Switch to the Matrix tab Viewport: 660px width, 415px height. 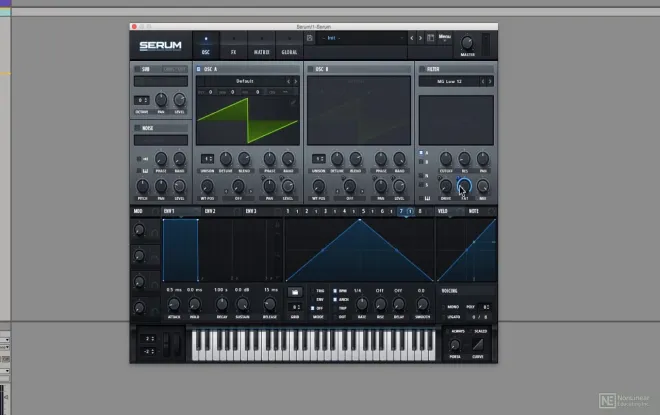(261, 45)
